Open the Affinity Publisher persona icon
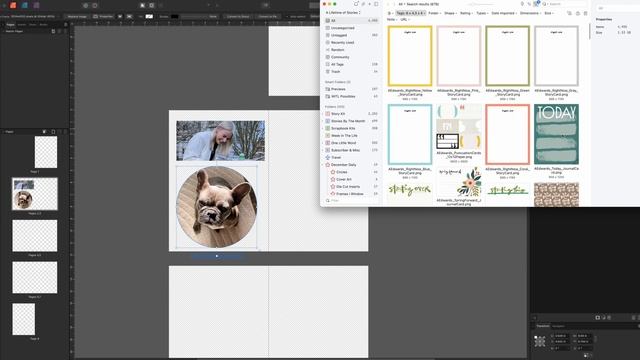 (x=13, y=5)
